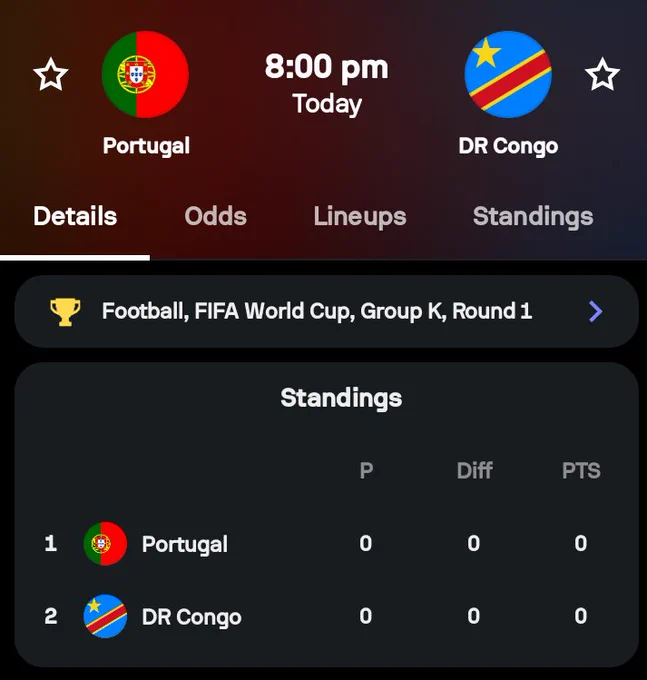Click the Portugal team name in header

coord(146,146)
